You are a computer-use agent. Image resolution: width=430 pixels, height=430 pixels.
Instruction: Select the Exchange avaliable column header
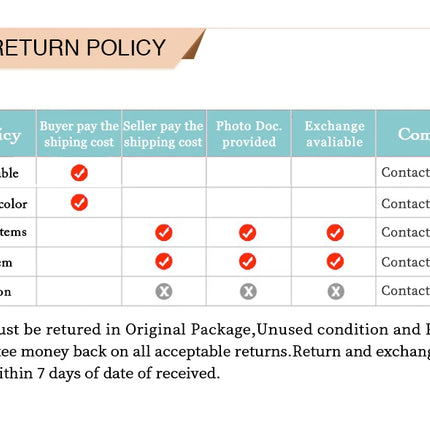pyautogui.click(x=334, y=134)
